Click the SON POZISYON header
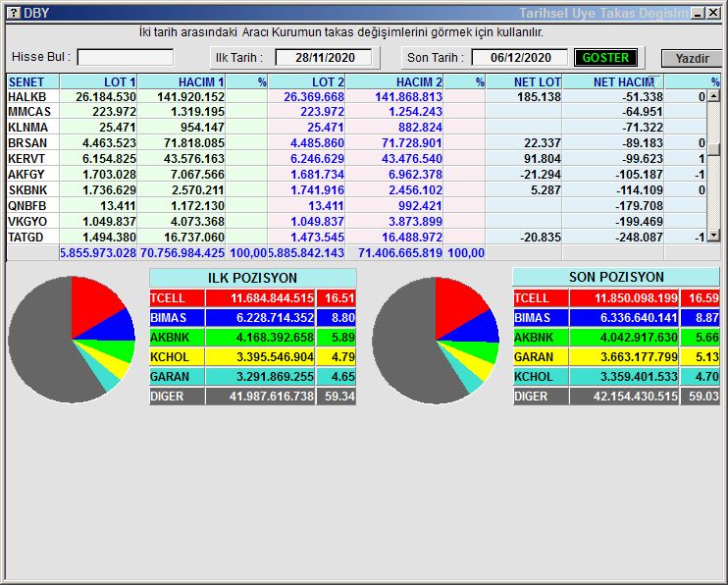The height and width of the screenshot is (585, 728). (616, 277)
